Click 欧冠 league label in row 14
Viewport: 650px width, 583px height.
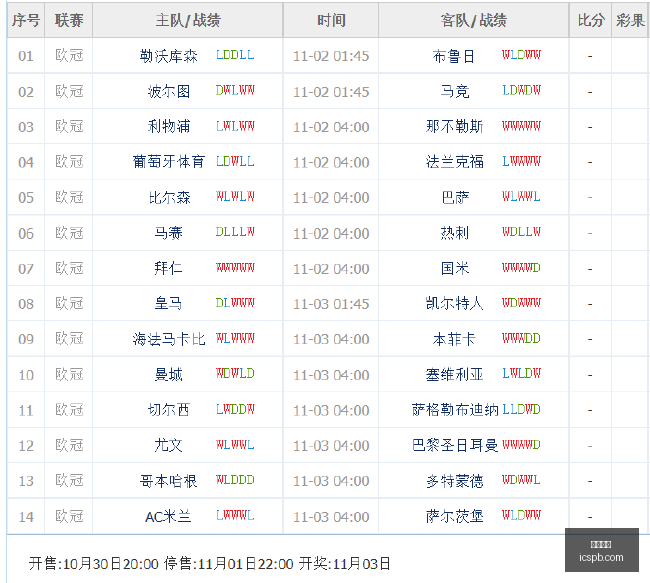pyautogui.click(x=69, y=516)
